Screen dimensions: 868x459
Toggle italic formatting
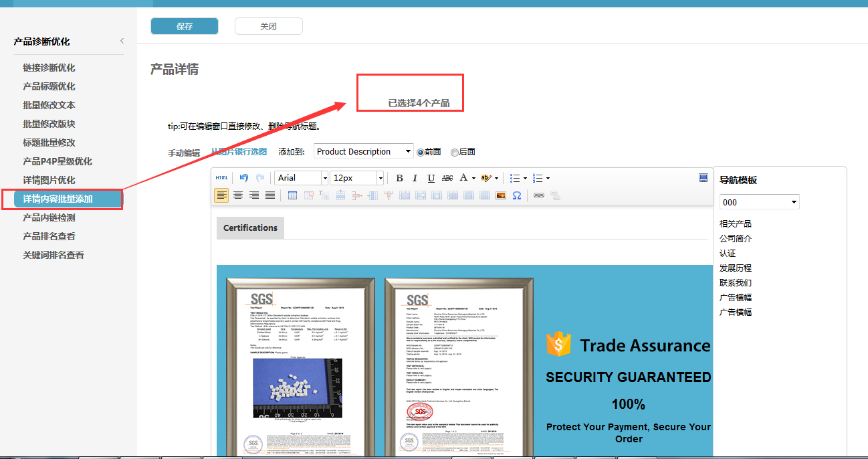415,178
